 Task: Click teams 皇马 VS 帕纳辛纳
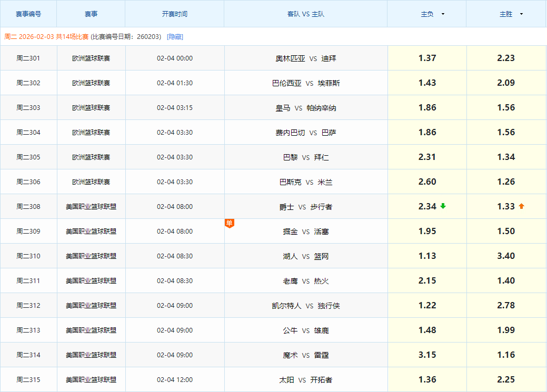tap(306, 108)
